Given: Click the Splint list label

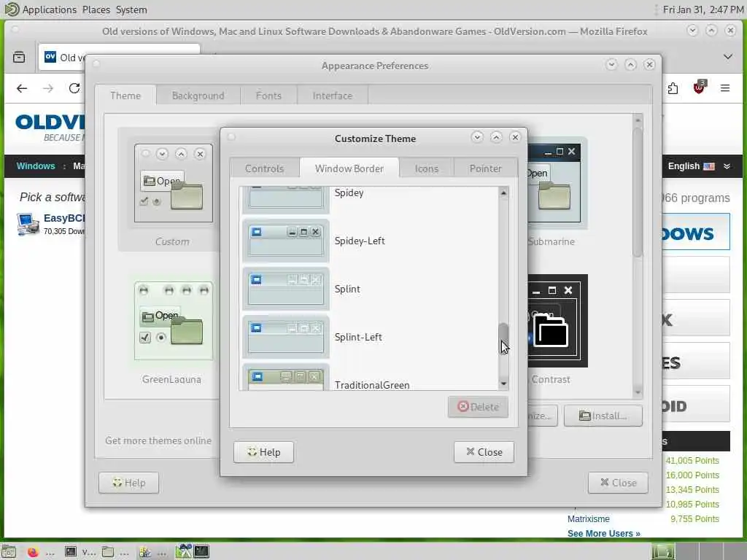Looking at the screenshot, I should (x=347, y=289).
